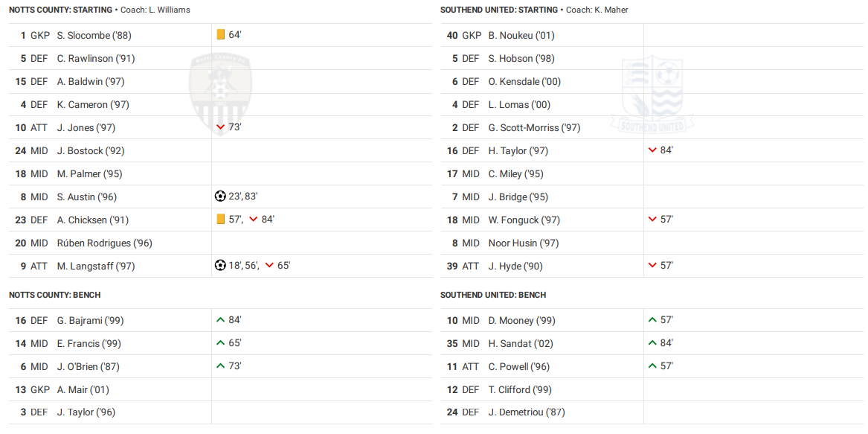868x434 pixels.
Task: Click H. Sandat's green substitution-on arrow
Action: coord(652,343)
